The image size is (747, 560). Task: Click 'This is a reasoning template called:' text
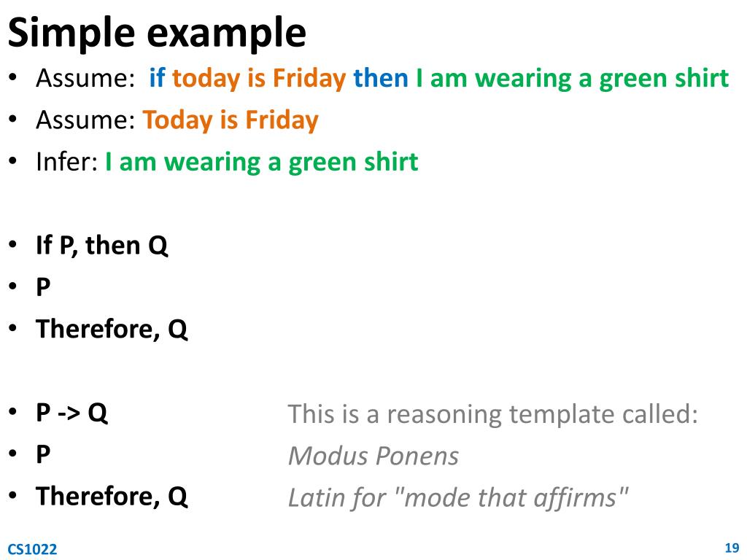[x=493, y=414]
